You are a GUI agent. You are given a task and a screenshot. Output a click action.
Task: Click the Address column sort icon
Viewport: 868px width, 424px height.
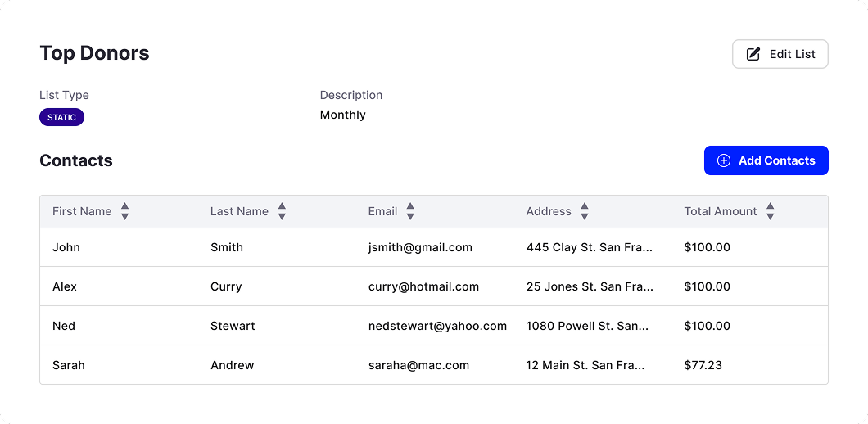click(x=584, y=211)
